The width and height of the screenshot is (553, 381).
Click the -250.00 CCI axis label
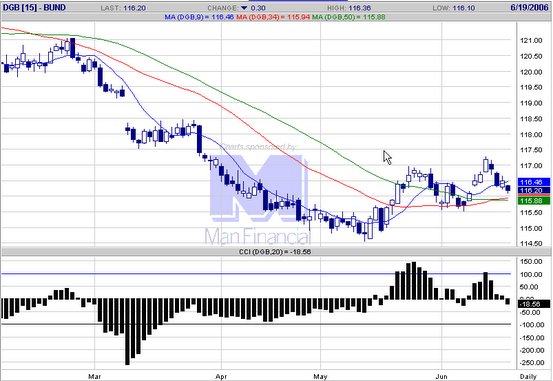(x=531, y=363)
